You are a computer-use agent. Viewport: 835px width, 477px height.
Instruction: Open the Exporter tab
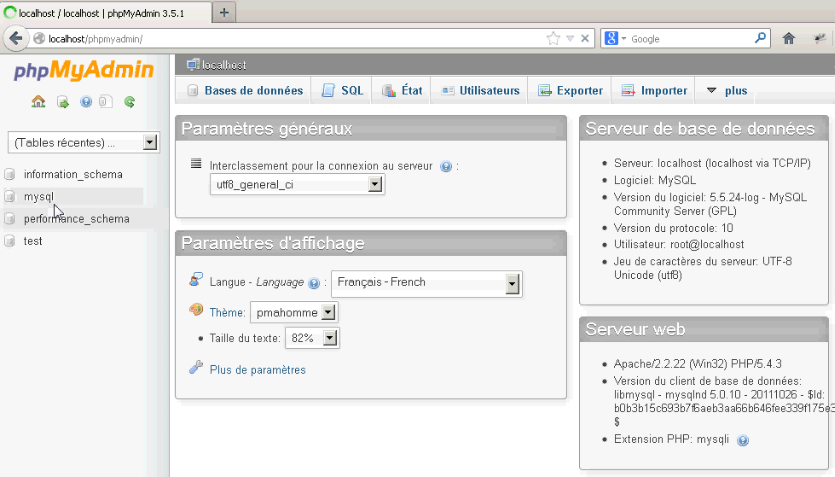click(570, 90)
